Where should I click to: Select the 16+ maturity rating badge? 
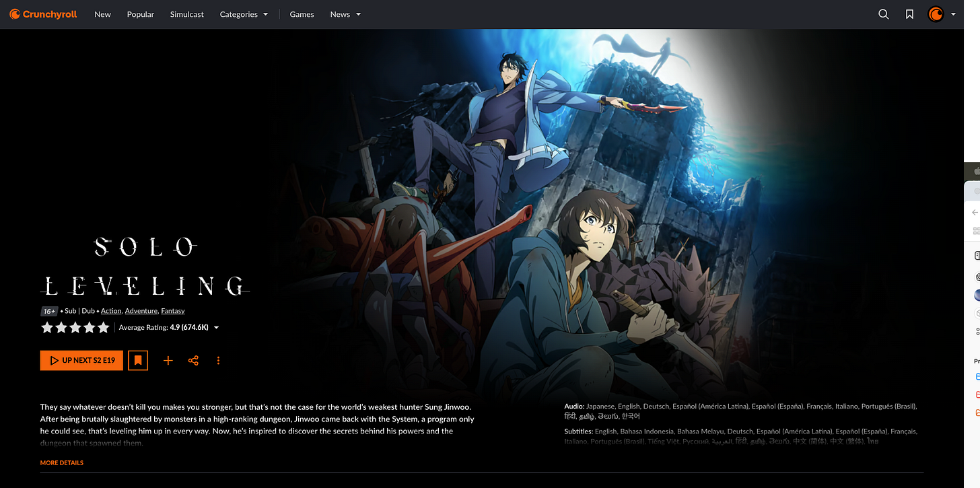(x=49, y=311)
